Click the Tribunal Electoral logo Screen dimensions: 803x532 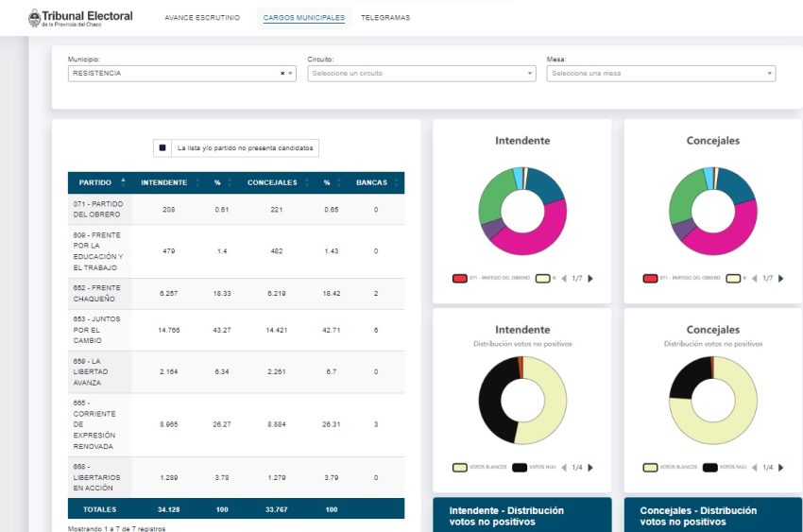81,18
